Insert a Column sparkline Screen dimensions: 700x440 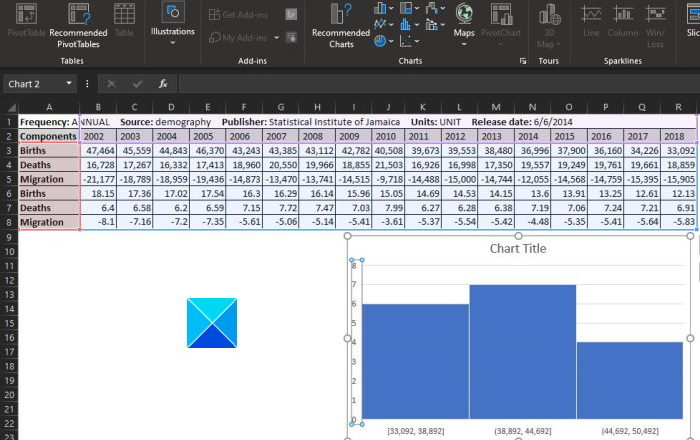click(622, 20)
